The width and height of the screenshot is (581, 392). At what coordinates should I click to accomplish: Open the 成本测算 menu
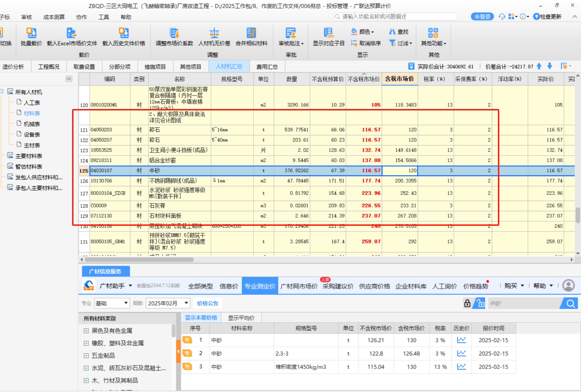coord(54,17)
